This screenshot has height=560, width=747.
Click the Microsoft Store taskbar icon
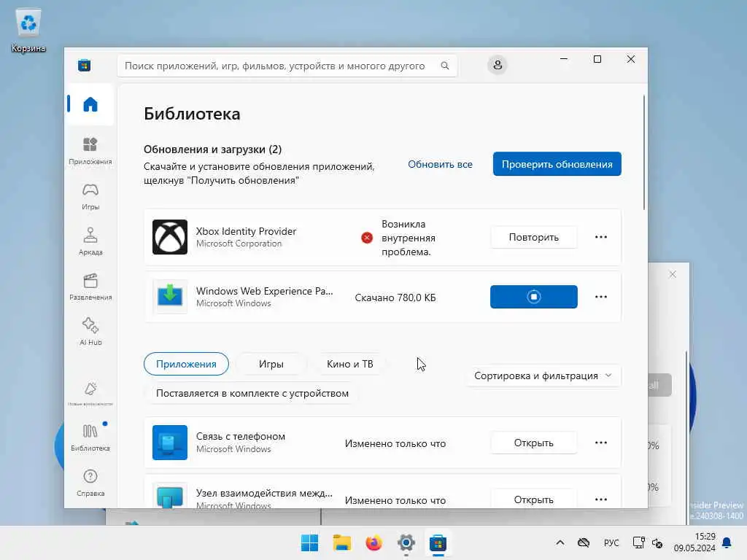[438, 542]
